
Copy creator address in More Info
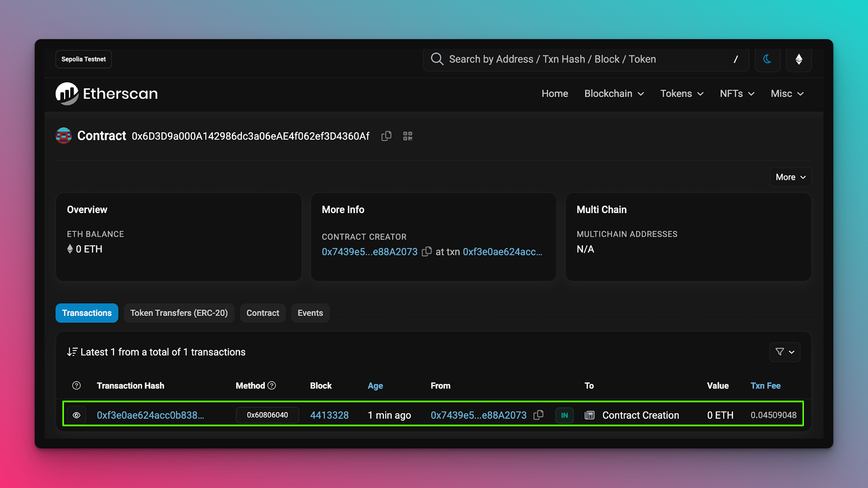[x=427, y=251]
